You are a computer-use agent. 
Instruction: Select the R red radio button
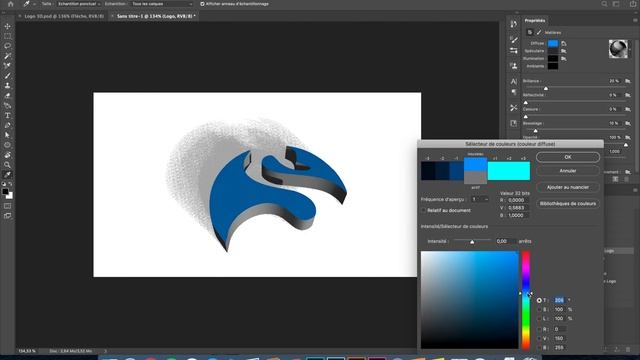539,329
